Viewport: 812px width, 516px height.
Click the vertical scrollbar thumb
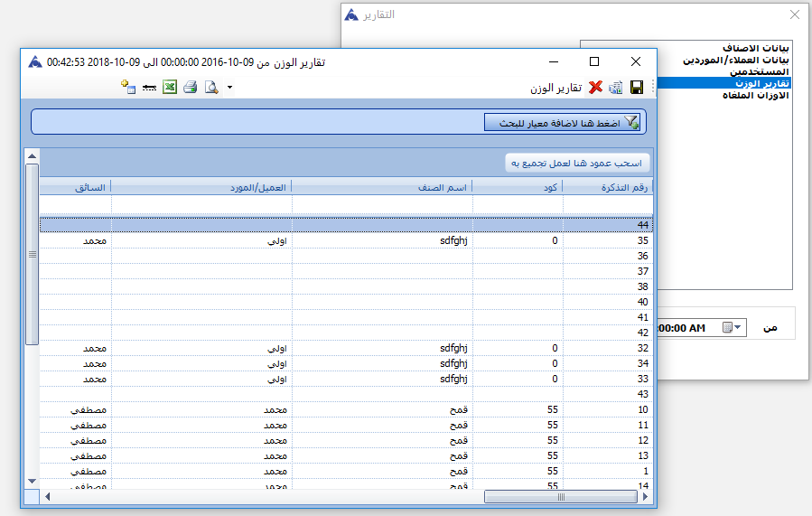tap(33, 254)
